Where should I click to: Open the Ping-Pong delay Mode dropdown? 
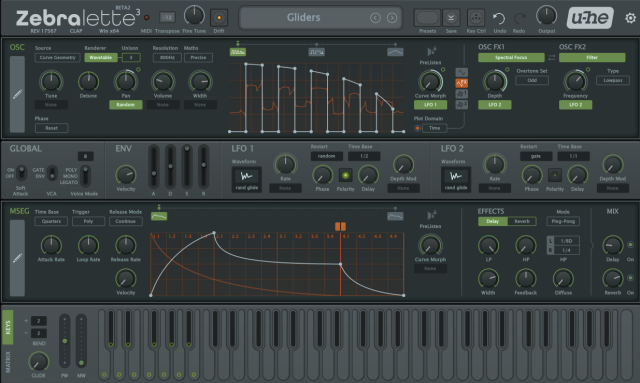[x=563, y=221]
